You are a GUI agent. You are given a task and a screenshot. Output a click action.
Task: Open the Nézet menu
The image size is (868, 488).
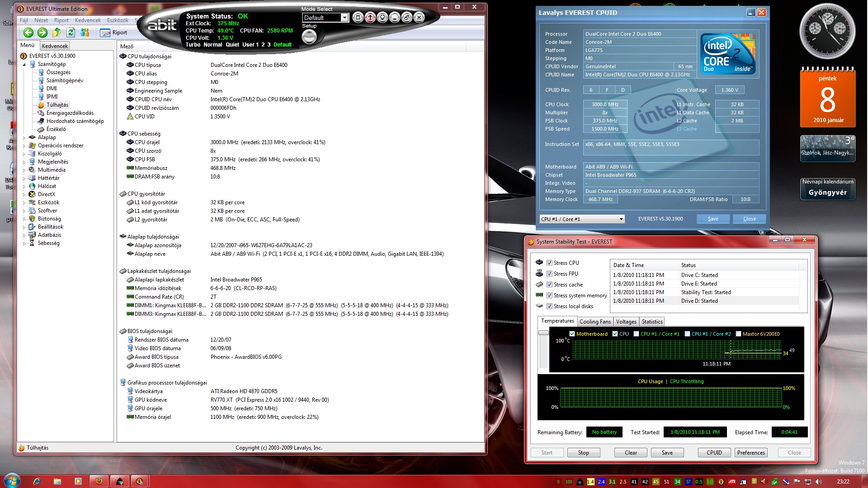[41, 20]
